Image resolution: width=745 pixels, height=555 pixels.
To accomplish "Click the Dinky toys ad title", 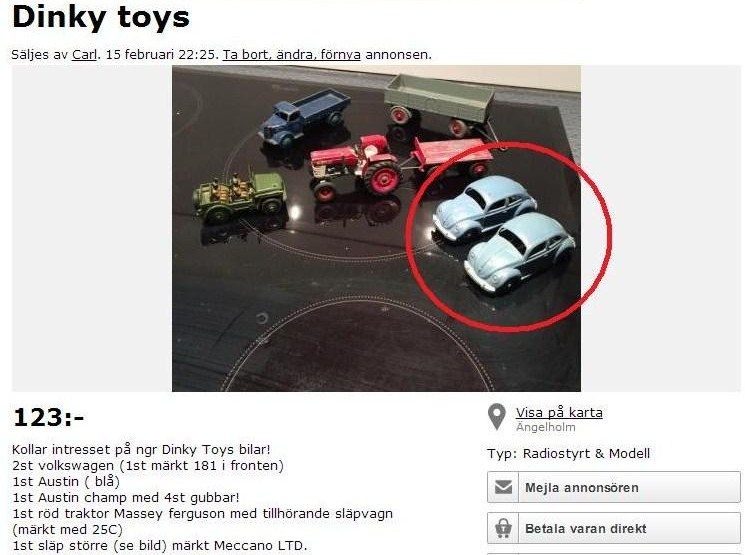I will click(101, 17).
